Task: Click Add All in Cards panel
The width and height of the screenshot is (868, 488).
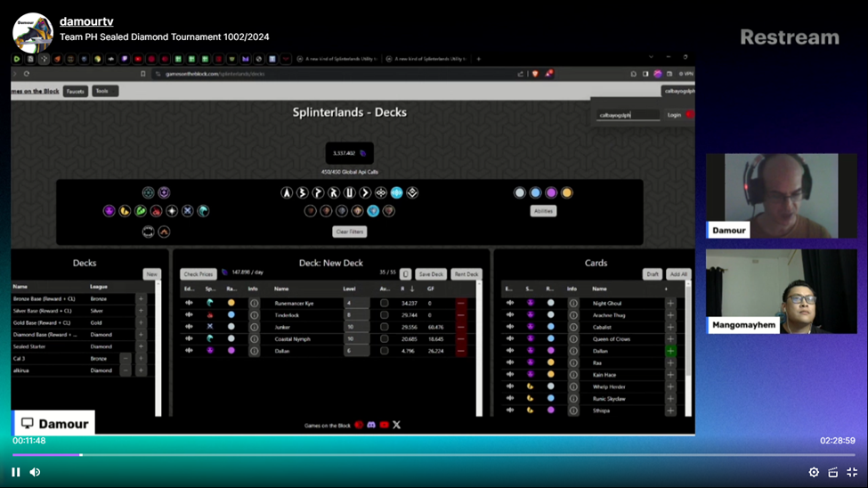Action: coord(678,274)
